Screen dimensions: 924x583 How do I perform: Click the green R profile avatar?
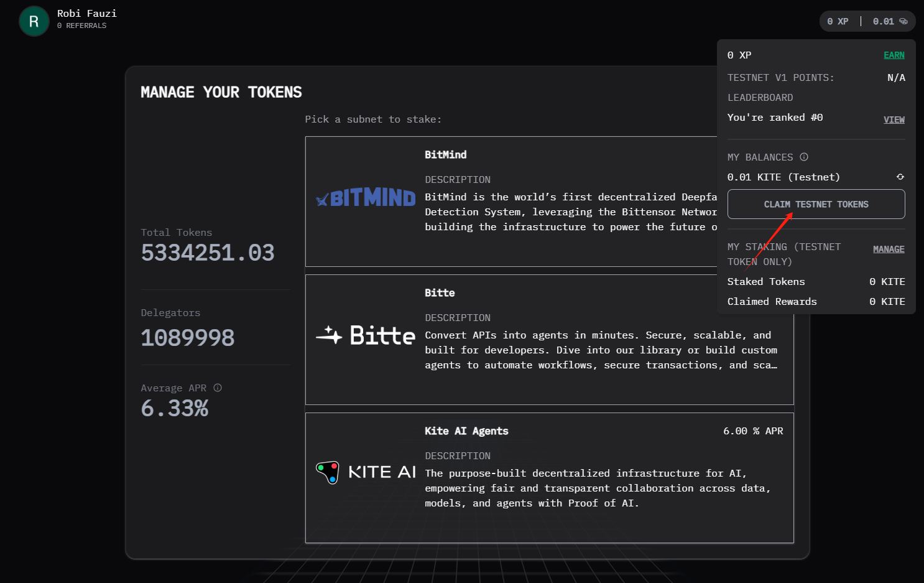(34, 22)
